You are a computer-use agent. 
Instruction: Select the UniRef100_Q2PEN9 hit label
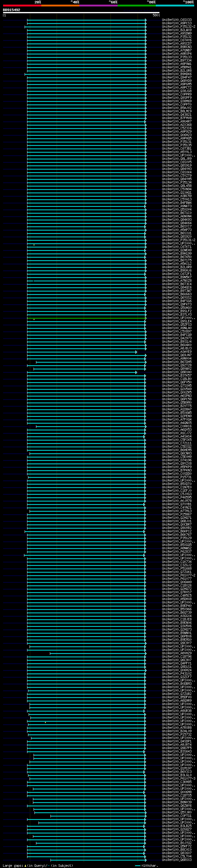coord(177,416)
